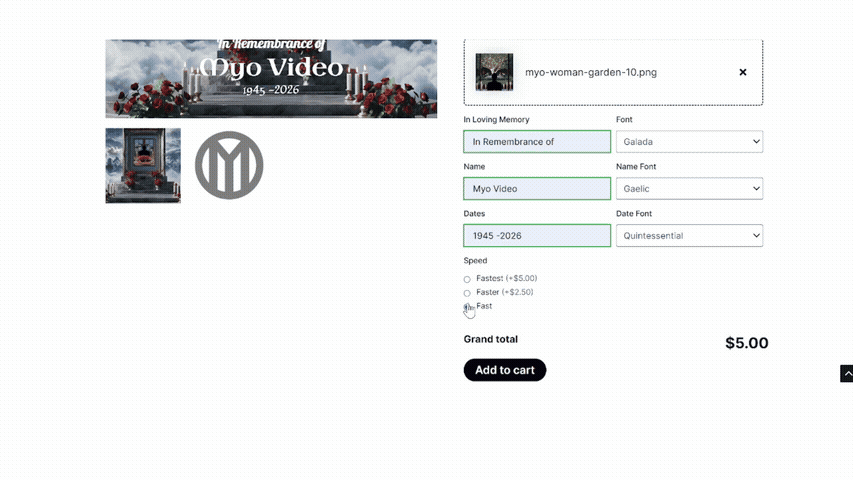
Task: Focus the In Loving Memory text field
Action: click(537, 142)
